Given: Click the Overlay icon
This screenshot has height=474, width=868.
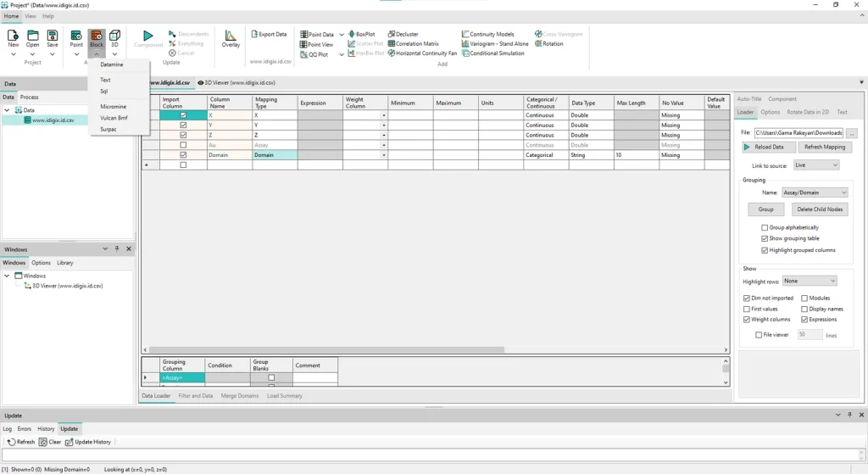Looking at the screenshot, I should (x=231, y=36).
